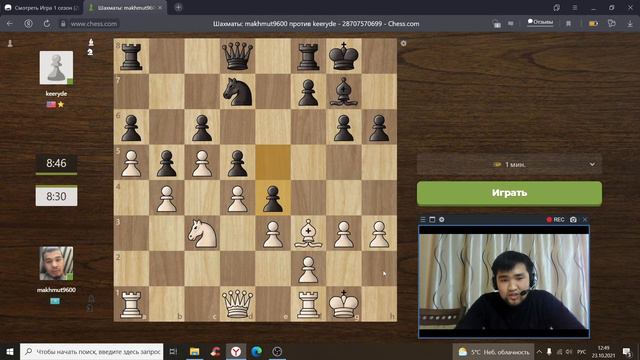Switch to the Смотреть Игра 1 сезон tab
The image size is (640, 360).
[42, 8]
